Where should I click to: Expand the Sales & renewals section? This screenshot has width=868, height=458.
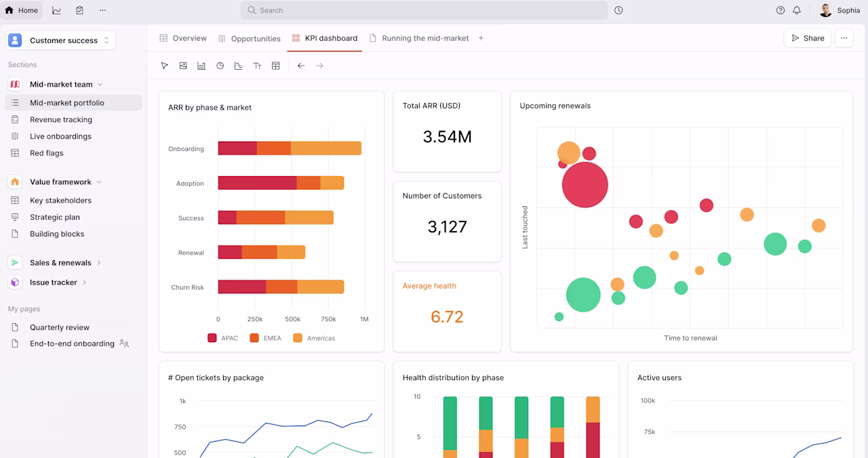99,263
